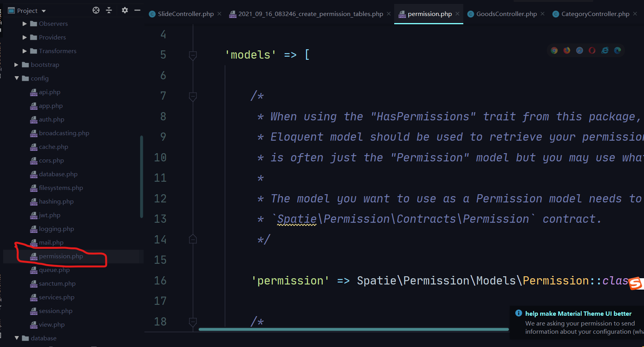
Task: Open preview in Opera browser
Action: (x=592, y=50)
